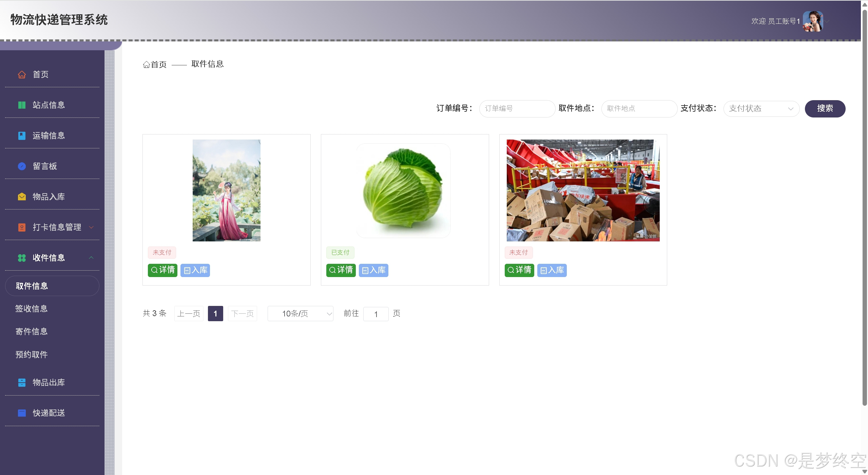Click the 收件信息 clover icon
Image resolution: width=868 pixels, height=475 pixels.
point(22,258)
